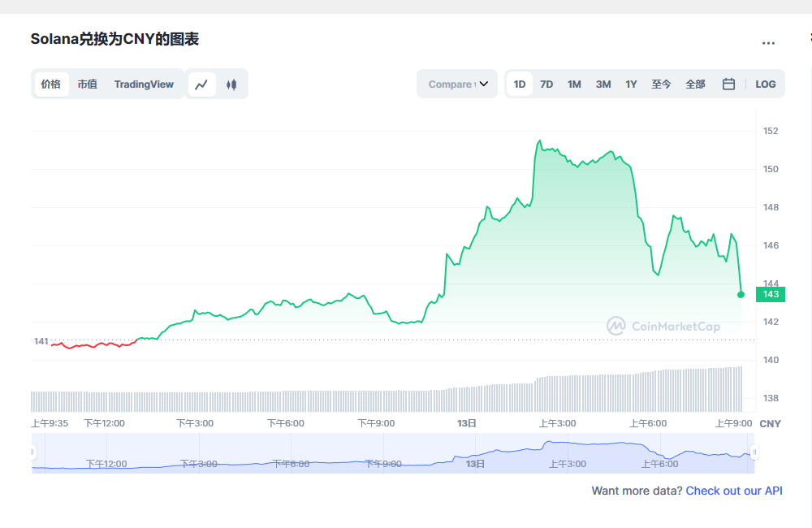Click the Check out our API link
The width and height of the screenshot is (812, 528).
coord(734,491)
